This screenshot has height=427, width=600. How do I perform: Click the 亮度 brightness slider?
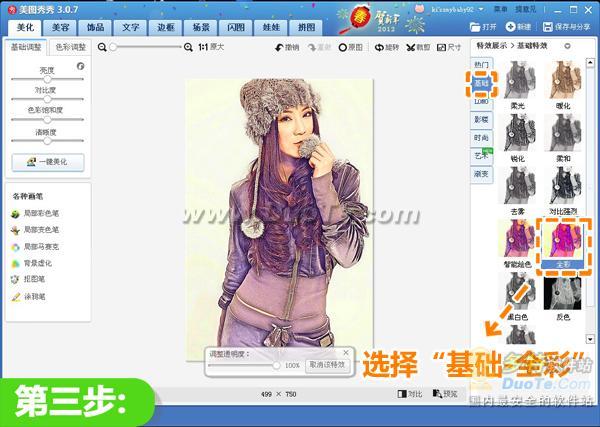[47, 78]
